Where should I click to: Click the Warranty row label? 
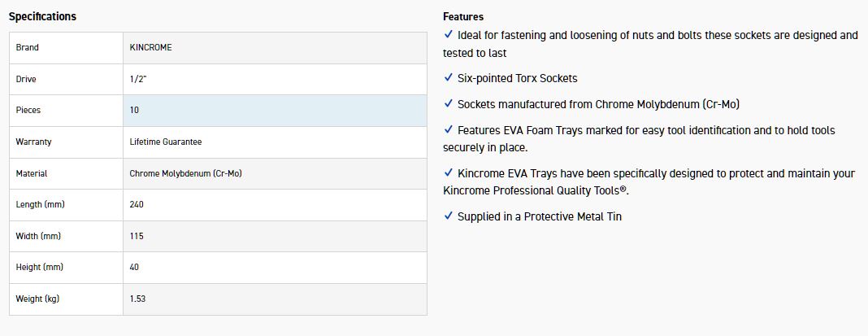33,142
